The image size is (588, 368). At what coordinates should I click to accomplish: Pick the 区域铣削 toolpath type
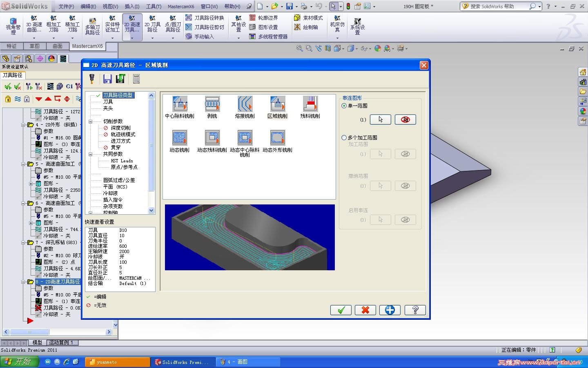tap(277, 107)
